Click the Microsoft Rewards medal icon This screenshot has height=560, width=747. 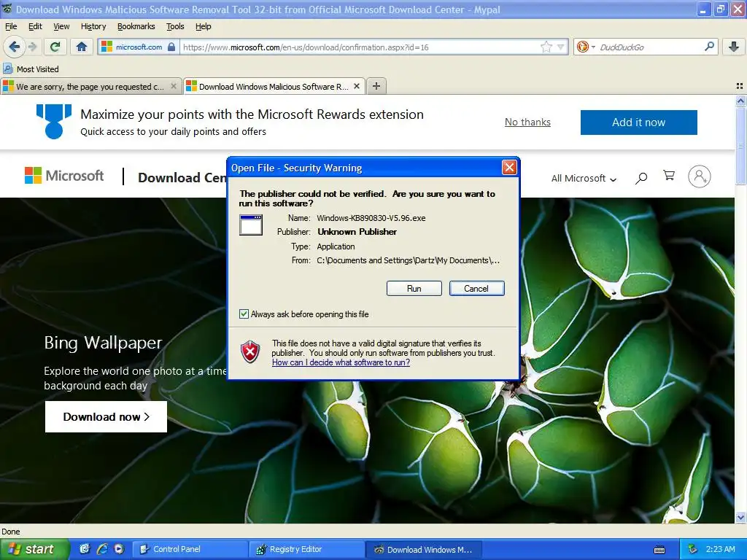pyautogui.click(x=54, y=122)
